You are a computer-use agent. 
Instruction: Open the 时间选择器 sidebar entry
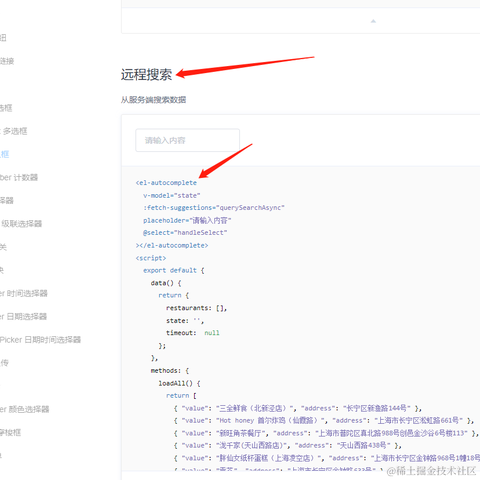[24, 293]
